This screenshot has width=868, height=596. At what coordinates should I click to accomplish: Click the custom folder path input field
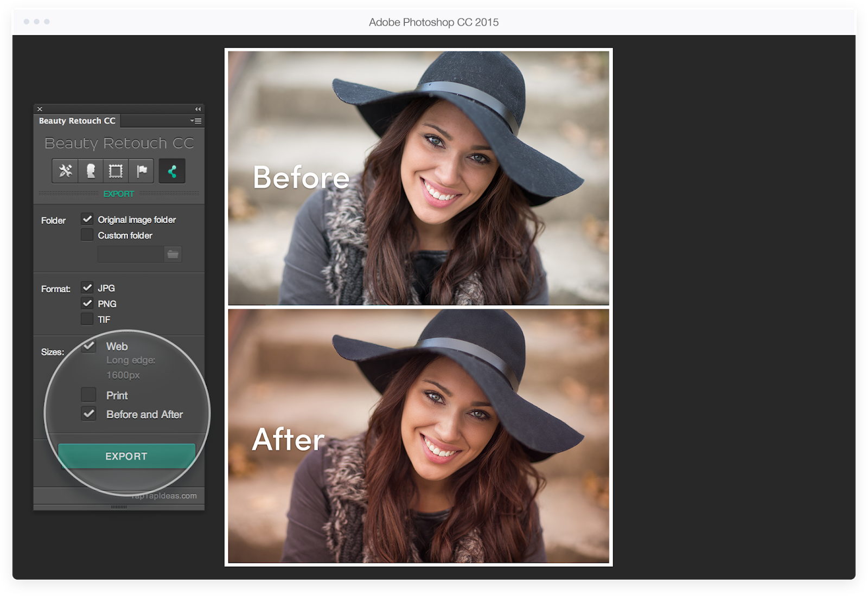130,254
